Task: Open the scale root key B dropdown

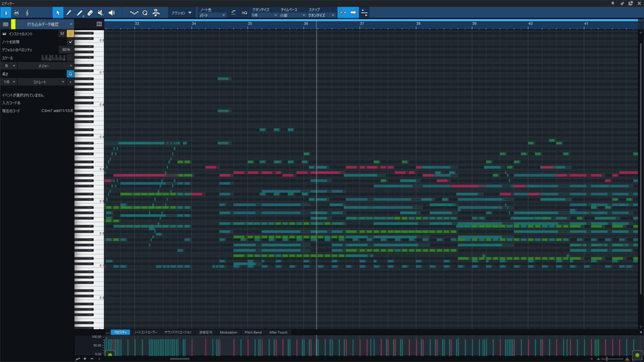Action: [9, 66]
